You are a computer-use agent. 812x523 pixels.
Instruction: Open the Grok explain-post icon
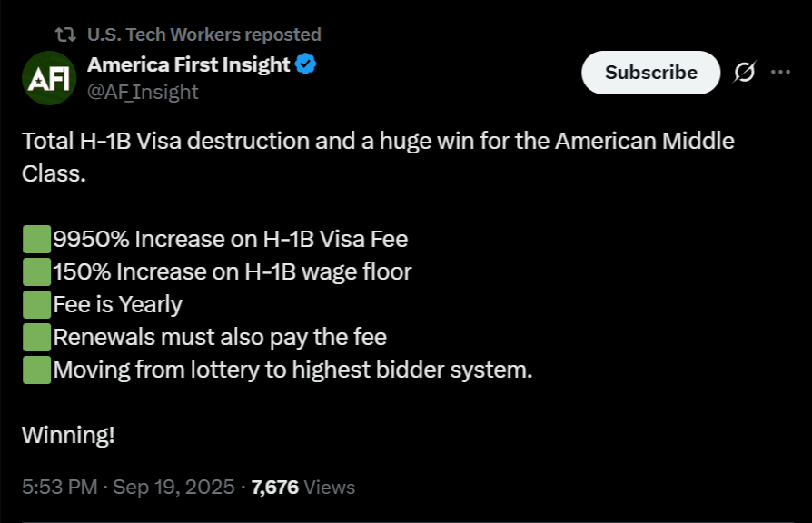[x=744, y=72]
